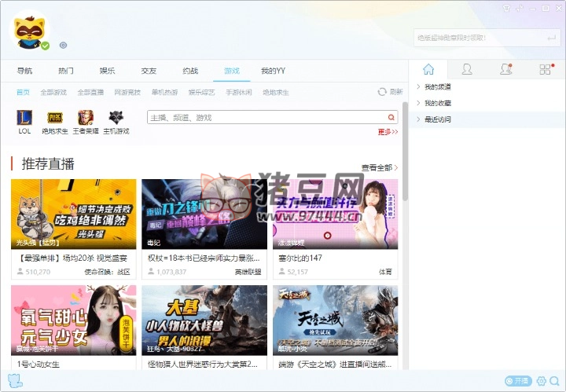Open the LOL game icon
This screenshot has height=392, width=566.
pyautogui.click(x=24, y=118)
